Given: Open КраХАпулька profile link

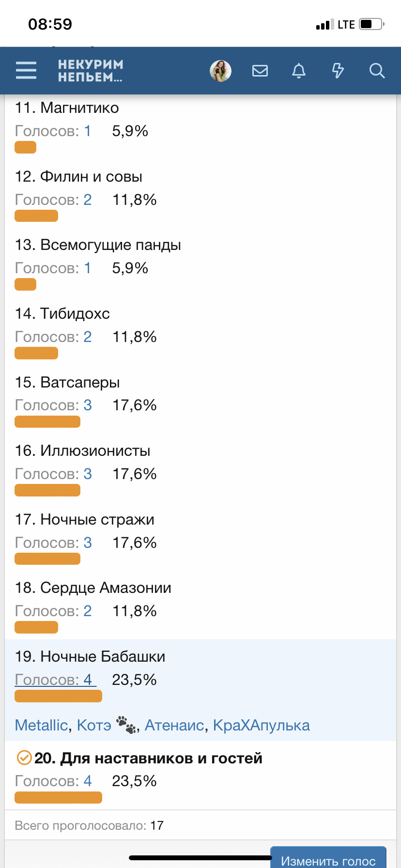Looking at the screenshot, I should click(x=261, y=725).
